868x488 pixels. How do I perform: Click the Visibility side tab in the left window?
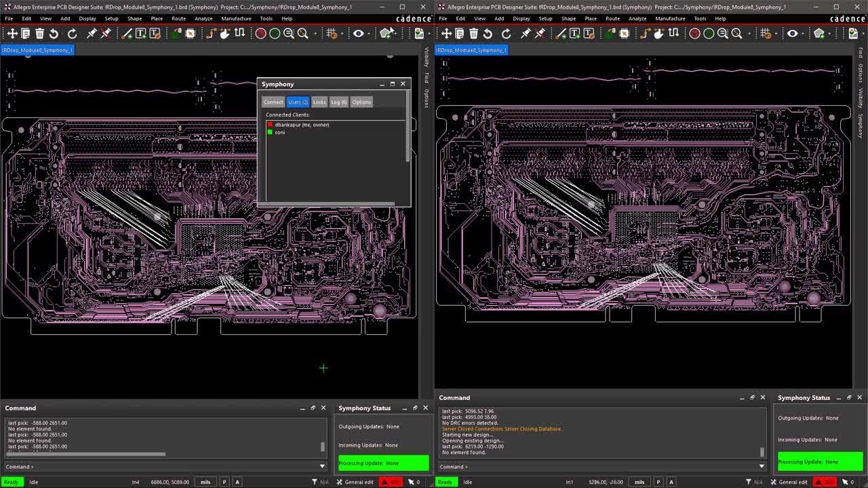click(427, 57)
